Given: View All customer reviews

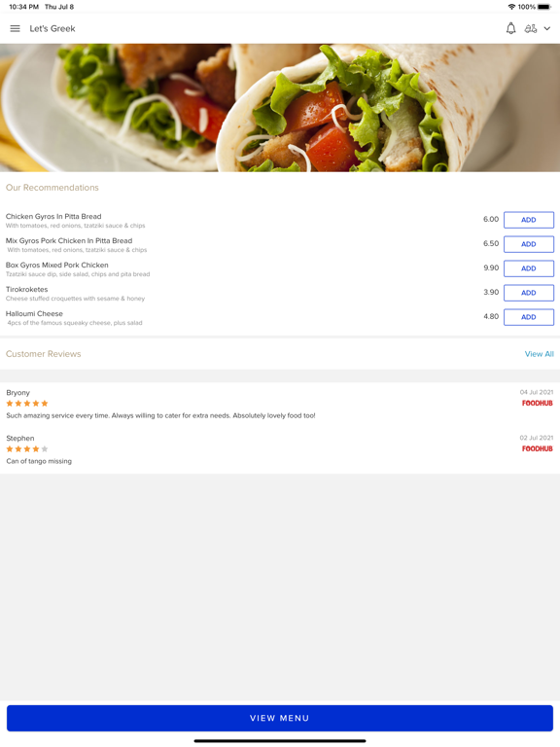Looking at the screenshot, I should tap(539, 354).
